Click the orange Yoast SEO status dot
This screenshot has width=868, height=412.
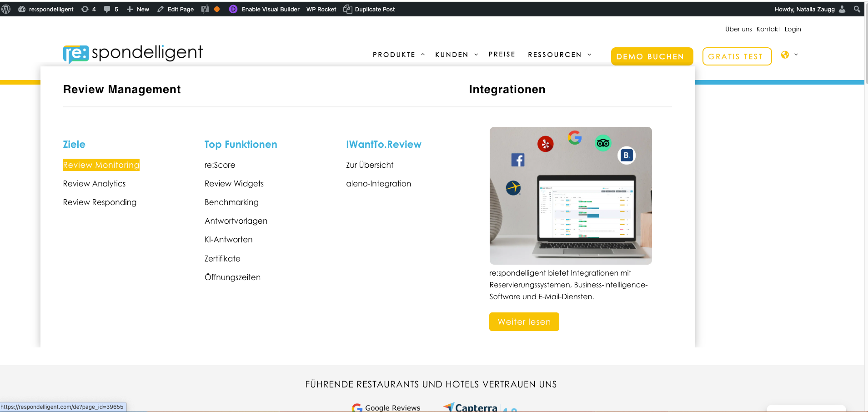point(217,9)
